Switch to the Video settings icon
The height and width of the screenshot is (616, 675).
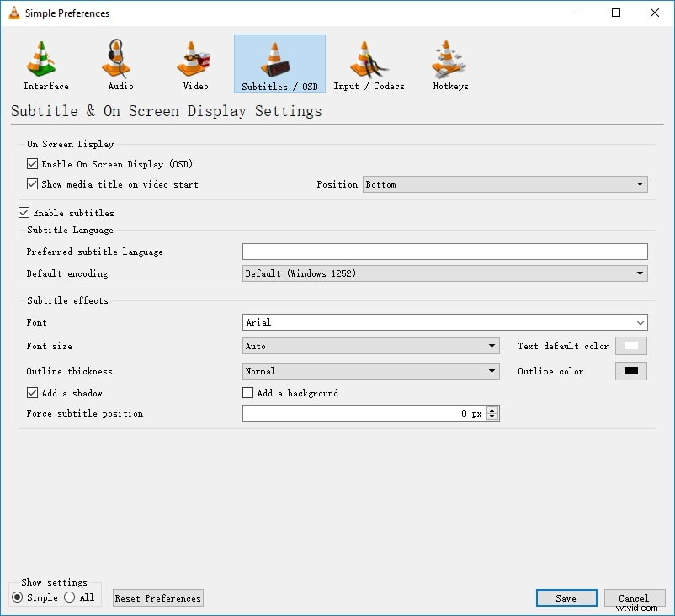click(x=193, y=63)
